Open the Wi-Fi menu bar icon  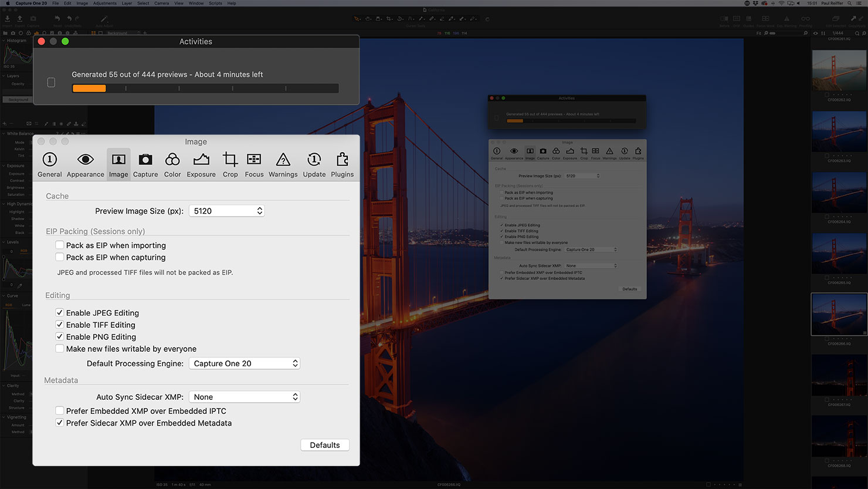(x=781, y=4)
